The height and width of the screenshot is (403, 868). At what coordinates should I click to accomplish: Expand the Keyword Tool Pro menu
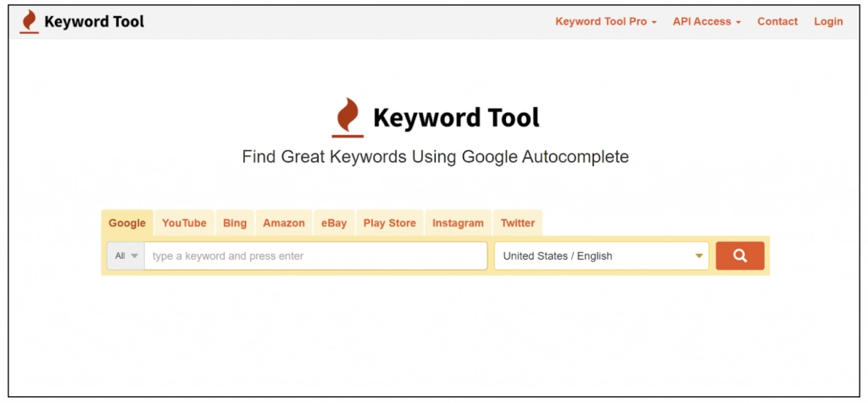pyautogui.click(x=605, y=22)
